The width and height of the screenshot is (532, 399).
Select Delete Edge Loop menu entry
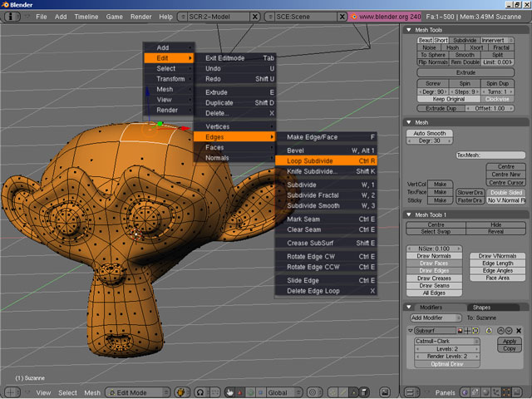(x=326, y=291)
